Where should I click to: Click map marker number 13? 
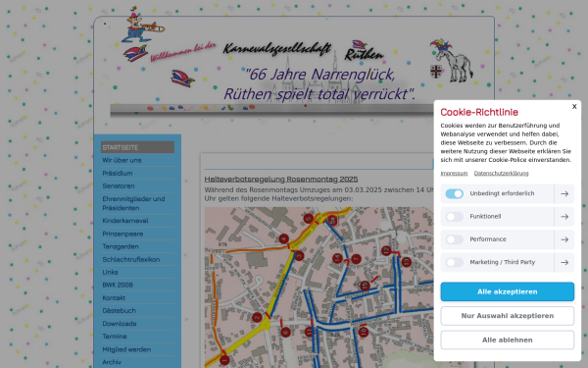406,262
